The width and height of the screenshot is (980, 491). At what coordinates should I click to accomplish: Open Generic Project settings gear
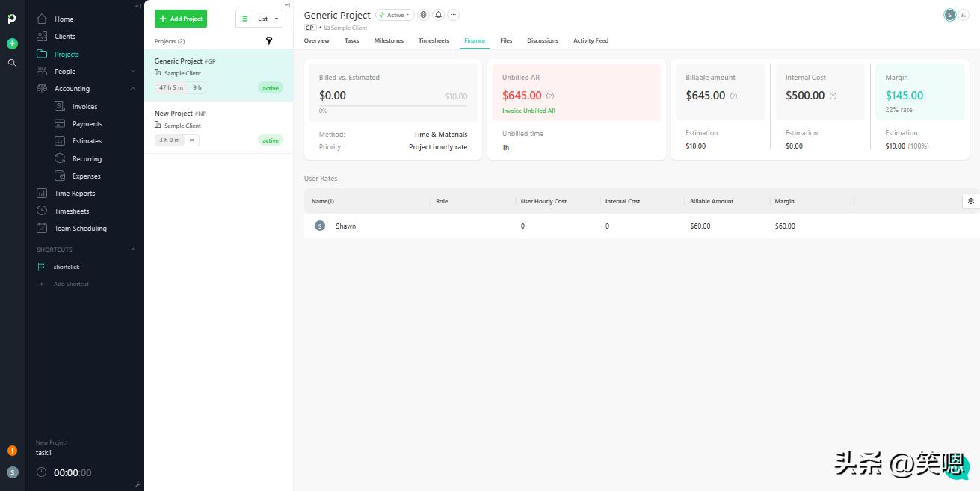pos(423,15)
